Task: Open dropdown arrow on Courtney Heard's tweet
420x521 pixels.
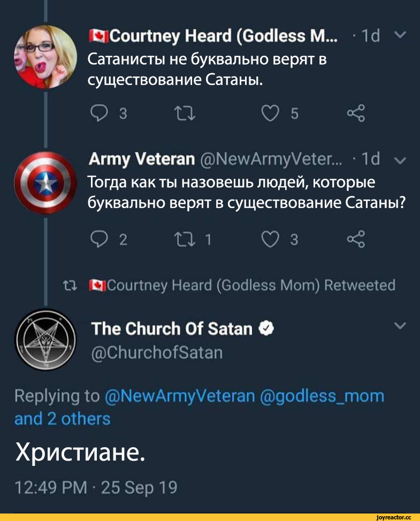Action: (x=402, y=36)
